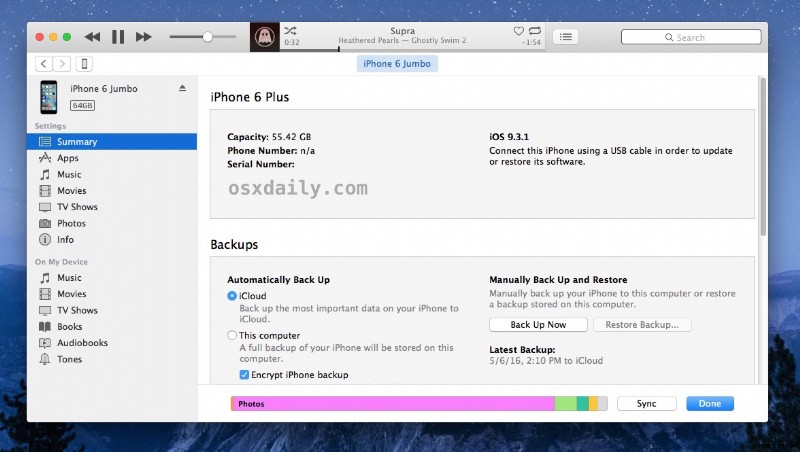Select the iPhone 6 Jumbo tab
Viewport: 800px width, 452px height.
[397, 64]
